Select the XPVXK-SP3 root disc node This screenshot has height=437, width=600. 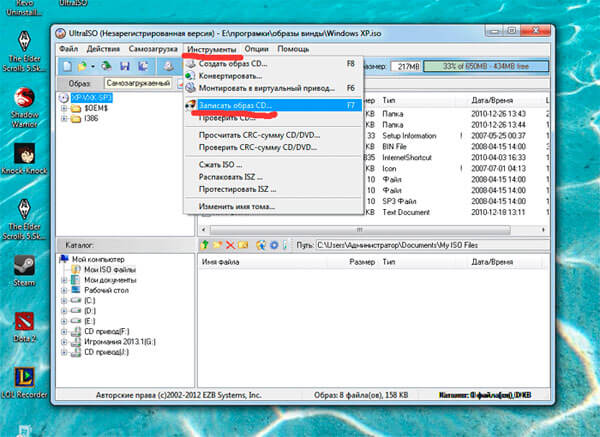click(91, 98)
